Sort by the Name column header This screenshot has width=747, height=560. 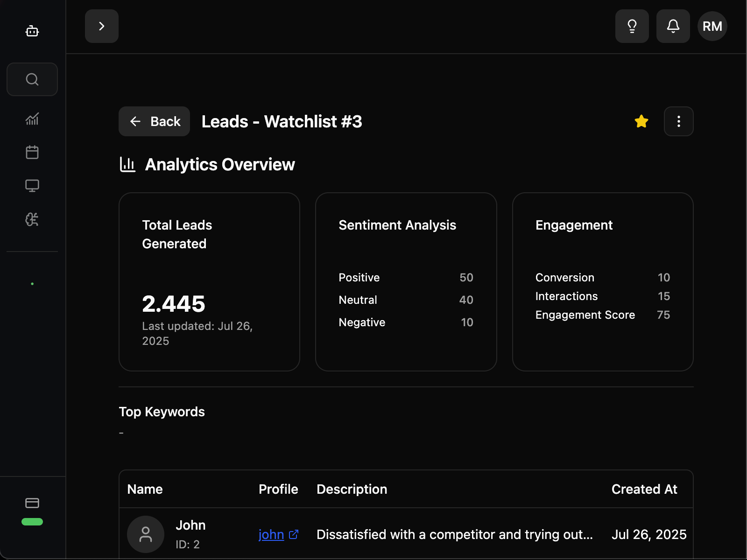[x=145, y=489]
